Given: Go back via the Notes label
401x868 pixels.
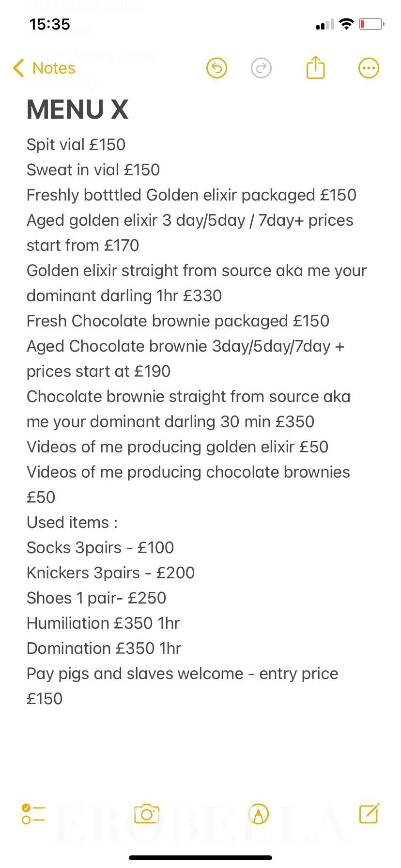Looking at the screenshot, I should 54,68.
